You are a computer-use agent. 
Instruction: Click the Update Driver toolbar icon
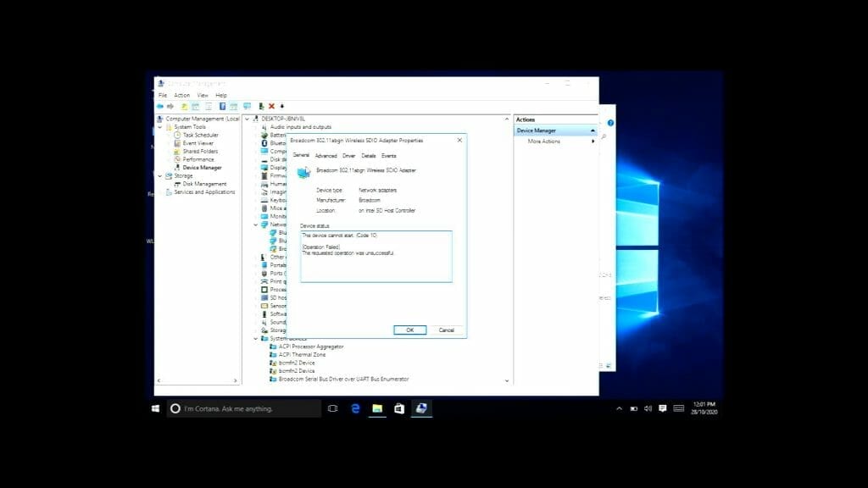261,105
